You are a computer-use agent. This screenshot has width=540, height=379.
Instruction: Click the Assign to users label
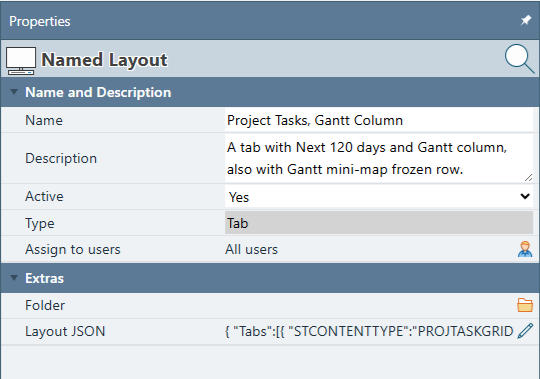[73, 249]
